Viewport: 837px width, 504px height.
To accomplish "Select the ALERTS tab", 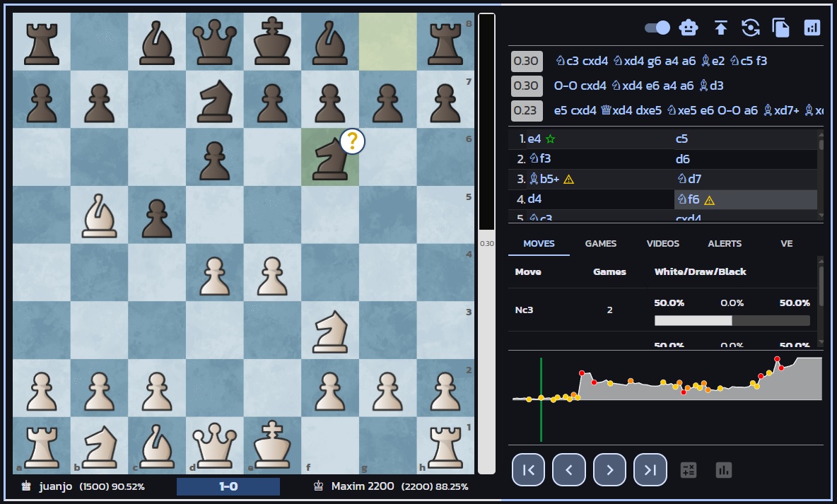I will tap(724, 243).
